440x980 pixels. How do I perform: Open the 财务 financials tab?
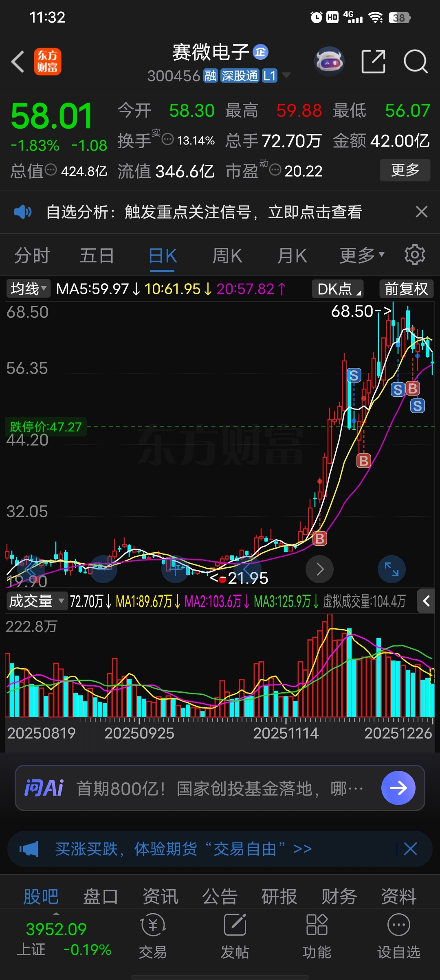[339, 896]
